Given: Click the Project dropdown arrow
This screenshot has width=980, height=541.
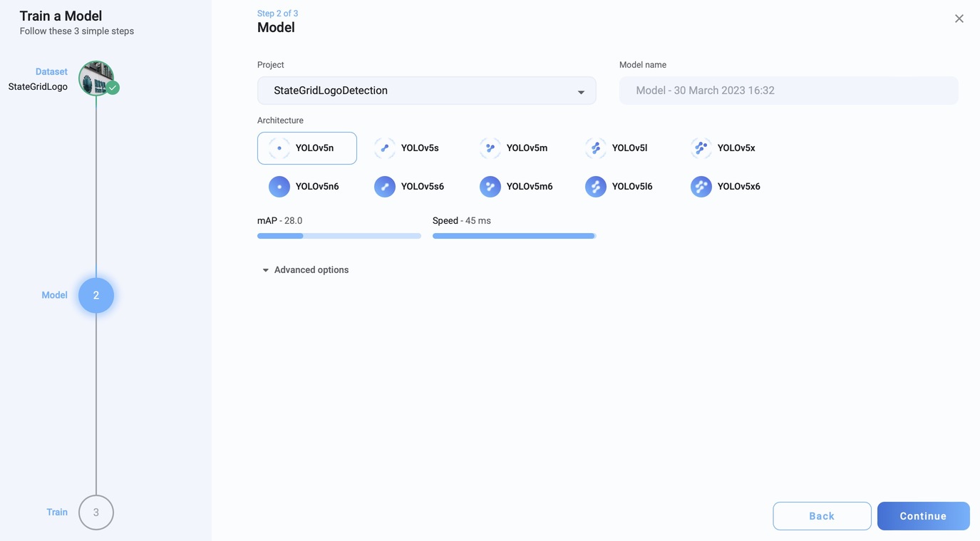Looking at the screenshot, I should coord(581,92).
